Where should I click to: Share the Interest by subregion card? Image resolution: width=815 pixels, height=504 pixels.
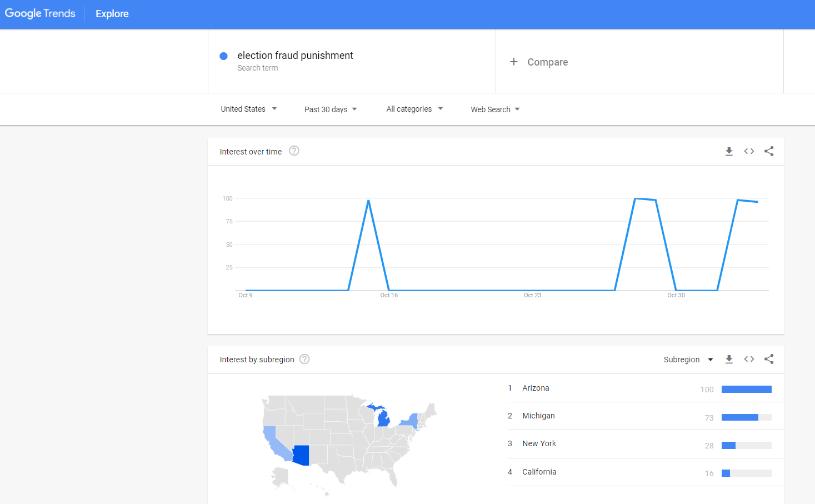tap(769, 359)
